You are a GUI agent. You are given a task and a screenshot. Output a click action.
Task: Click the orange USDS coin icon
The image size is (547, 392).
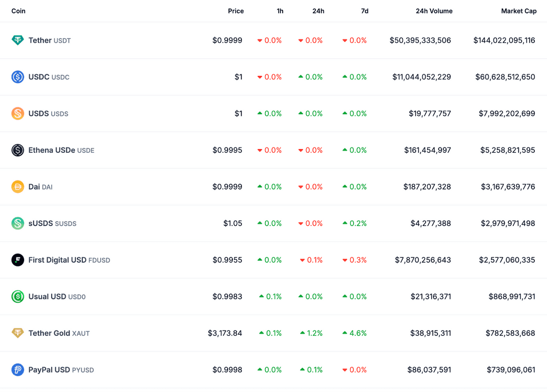(x=18, y=113)
